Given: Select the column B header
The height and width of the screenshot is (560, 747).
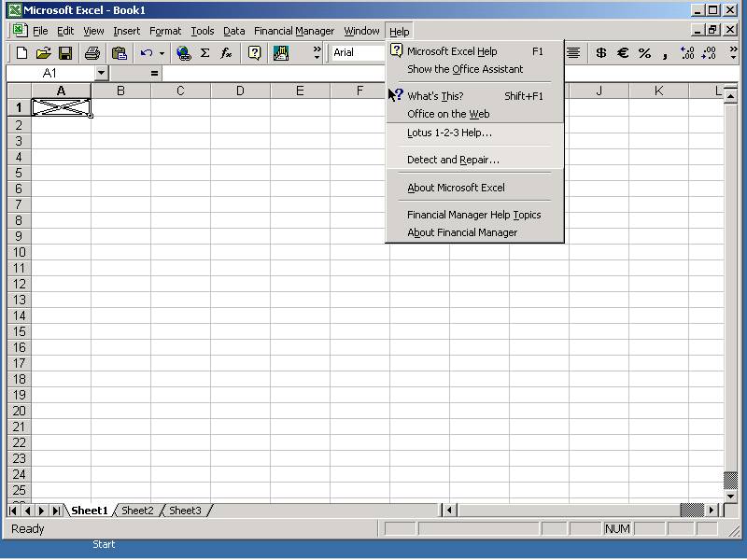Looking at the screenshot, I should coord(120,91).
